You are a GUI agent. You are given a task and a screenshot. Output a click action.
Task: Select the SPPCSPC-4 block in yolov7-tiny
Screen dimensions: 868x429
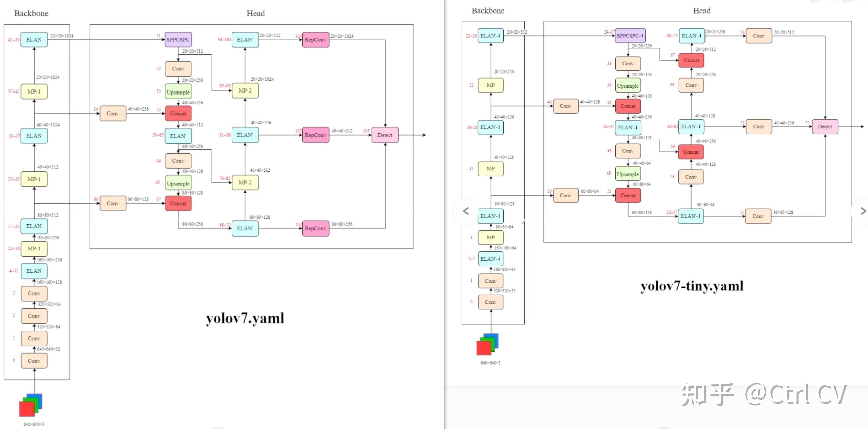(x=630, y=36)
